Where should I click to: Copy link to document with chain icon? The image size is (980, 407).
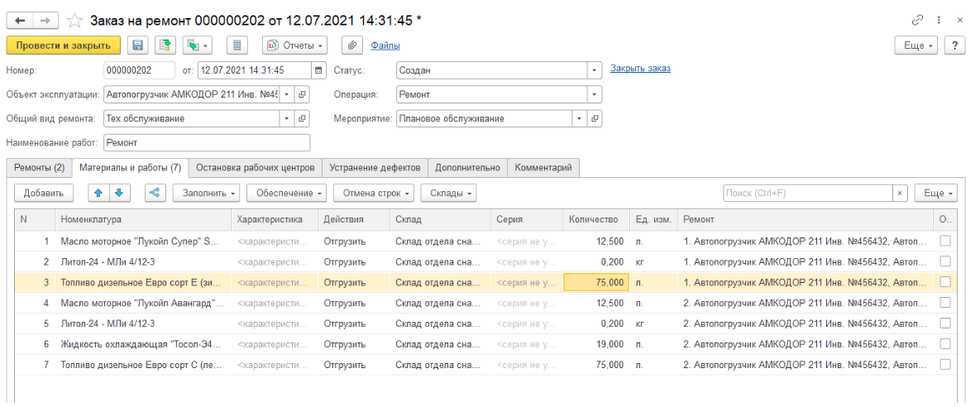click(x=917, y=20)
